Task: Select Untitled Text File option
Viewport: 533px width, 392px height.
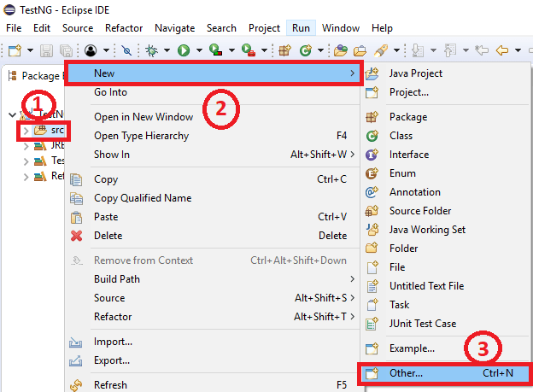Action: click(x=446, y=286)
